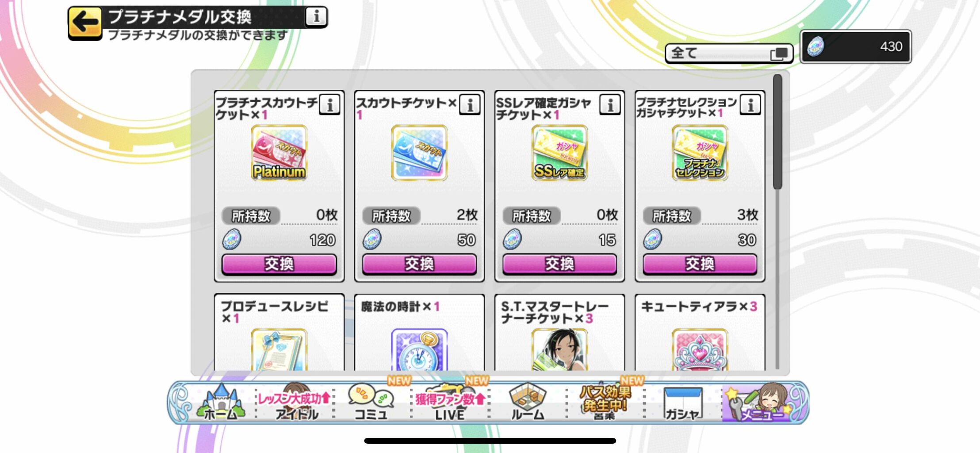Open the 全て filter dropdown
The height and width of the screenshot is (453, 980).
tap(729, 54)
